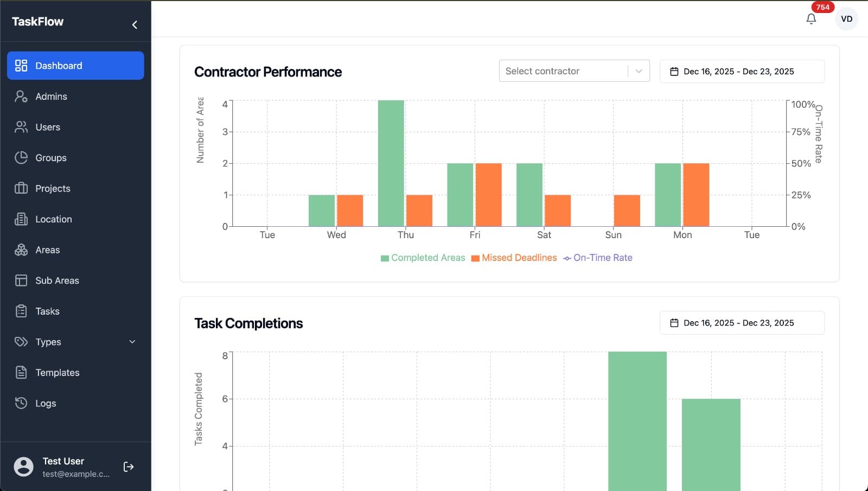Toggle Completed Areas series in chart legend

(x=423, y=258)
